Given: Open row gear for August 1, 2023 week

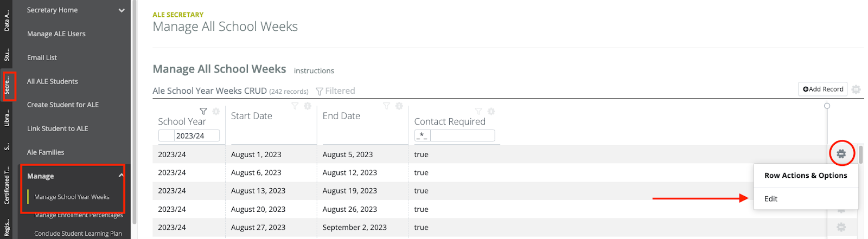Looking at the screenshot, I should [841, 154].
